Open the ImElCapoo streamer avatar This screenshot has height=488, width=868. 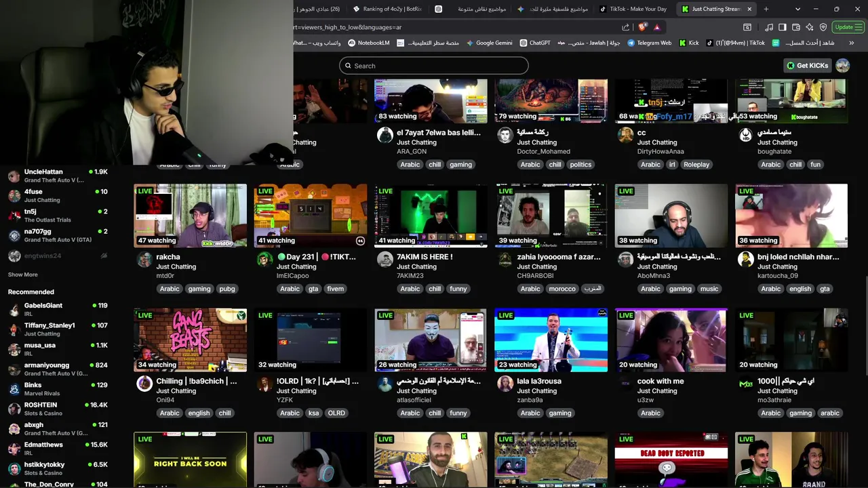click(264, 259)
